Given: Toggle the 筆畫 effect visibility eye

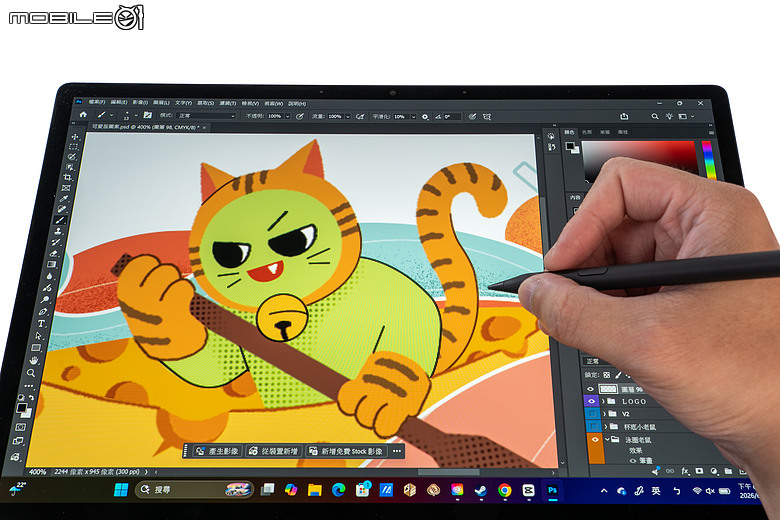Looking at the screenshot, I should click(632, 461).
